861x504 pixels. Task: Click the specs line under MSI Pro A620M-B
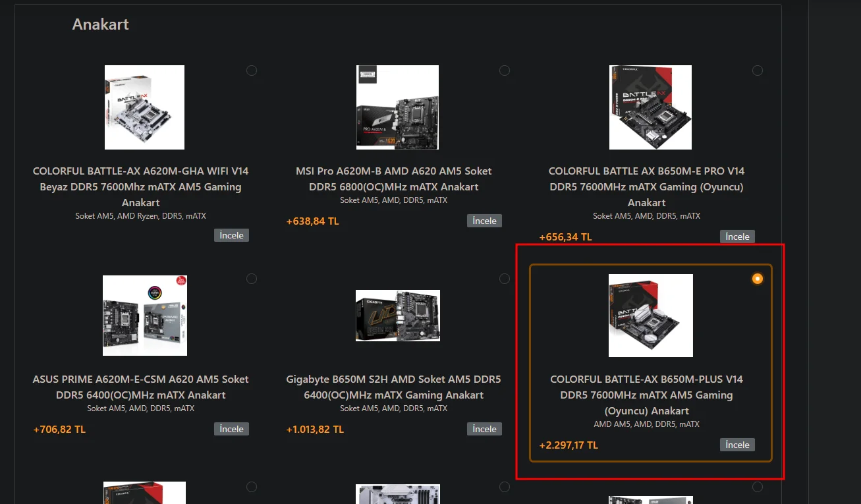click(394, 200)
